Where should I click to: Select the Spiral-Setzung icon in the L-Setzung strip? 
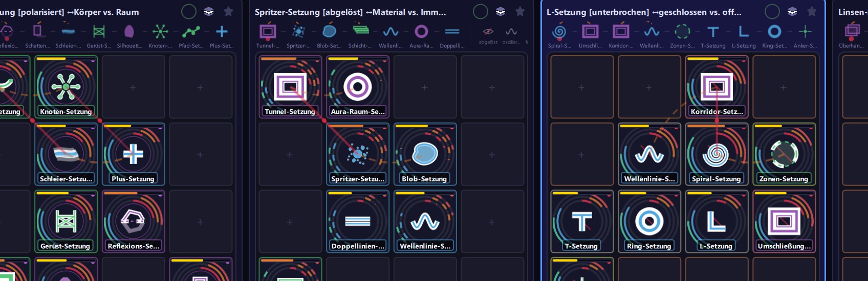(559, 32)
